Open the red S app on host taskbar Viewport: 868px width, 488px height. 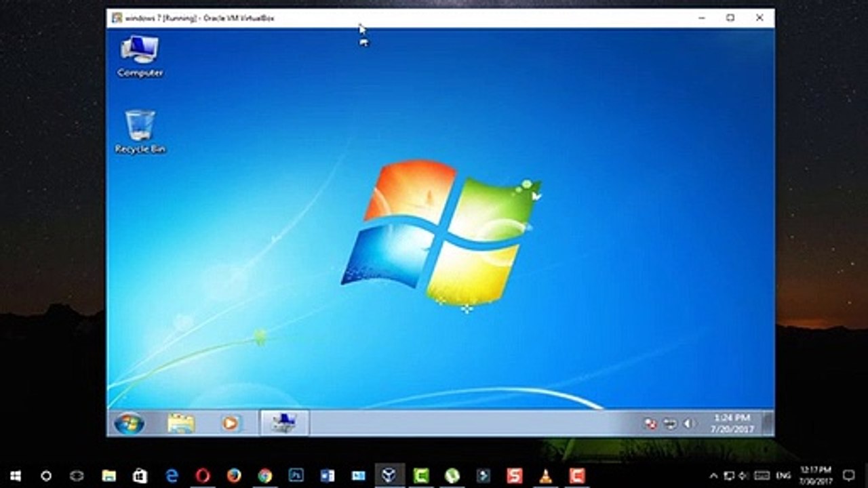(515, 476)
